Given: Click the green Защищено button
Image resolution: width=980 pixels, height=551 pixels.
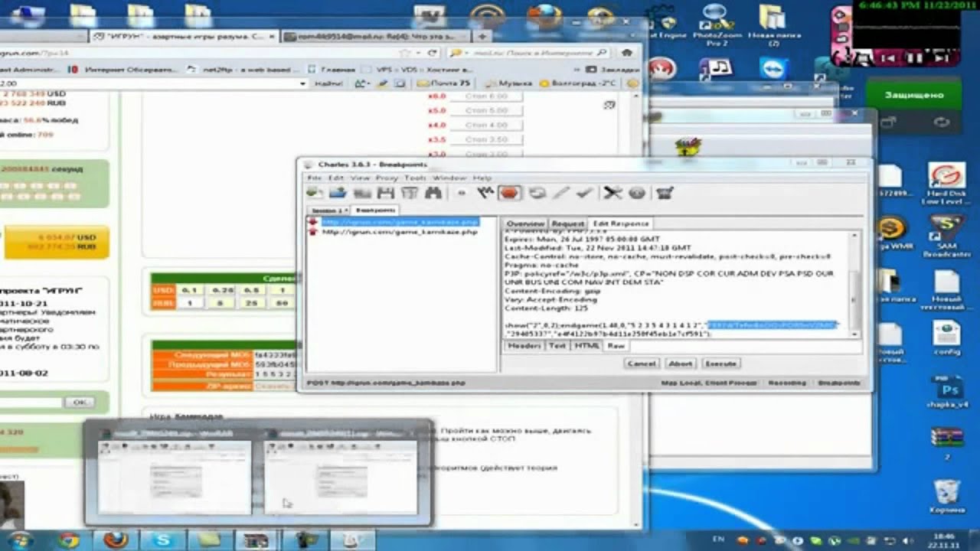Looking at the screenshot, I should [913, 96].
